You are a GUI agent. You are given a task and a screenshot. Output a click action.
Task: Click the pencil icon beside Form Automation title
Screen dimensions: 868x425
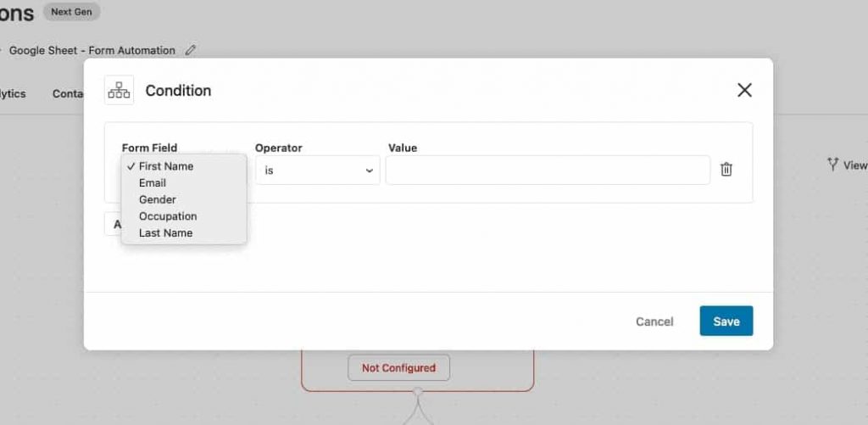point(191,50)
